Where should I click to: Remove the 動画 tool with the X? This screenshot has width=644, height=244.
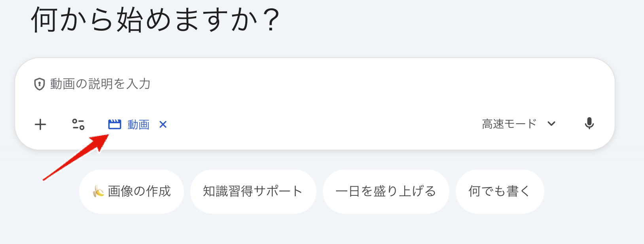coord(163,125)
